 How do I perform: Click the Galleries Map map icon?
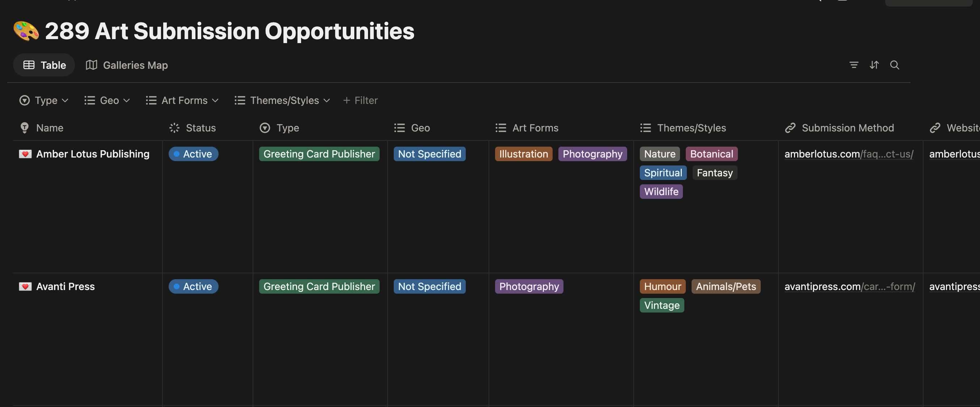tap(91, 65)
